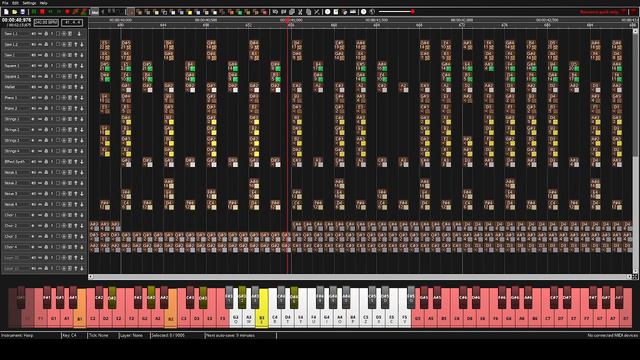
Task: Remove the Strings 3 layer
Action: [70, 140]
